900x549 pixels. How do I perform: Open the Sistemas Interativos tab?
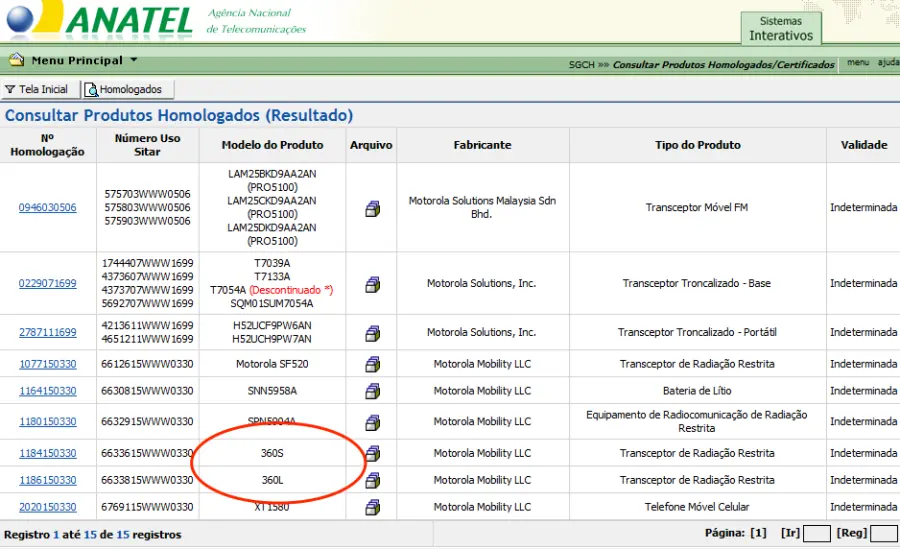coord(781,29)
